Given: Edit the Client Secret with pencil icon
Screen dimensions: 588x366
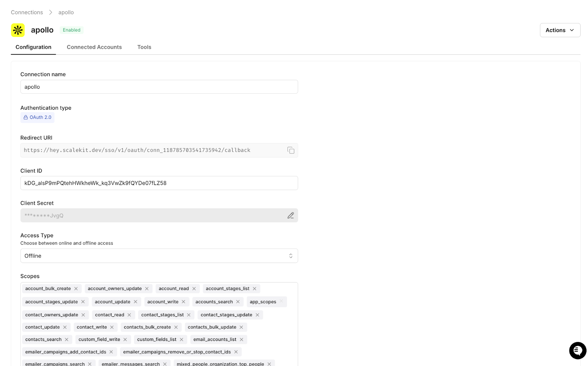Looking at the screenshot, I should click(291, 216).
